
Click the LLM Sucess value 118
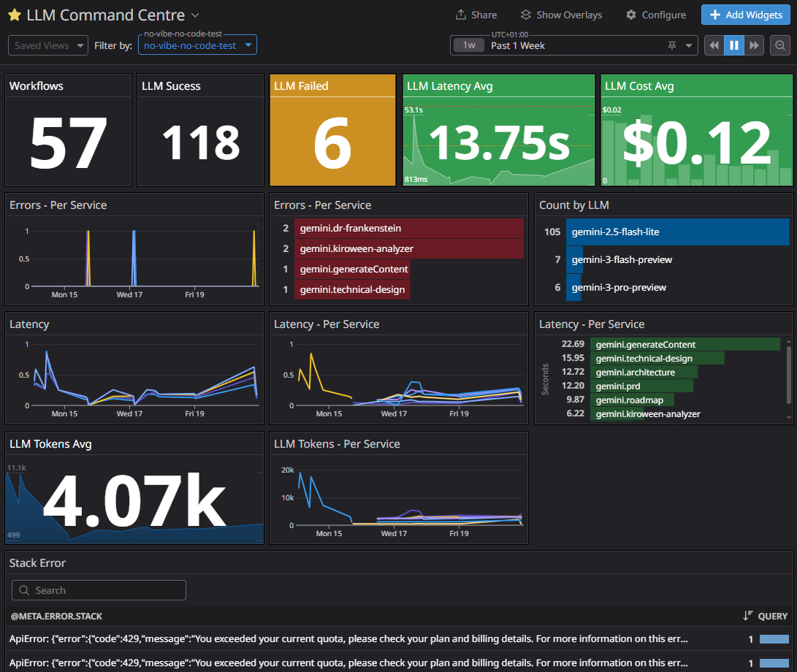[x=201, y=142]
